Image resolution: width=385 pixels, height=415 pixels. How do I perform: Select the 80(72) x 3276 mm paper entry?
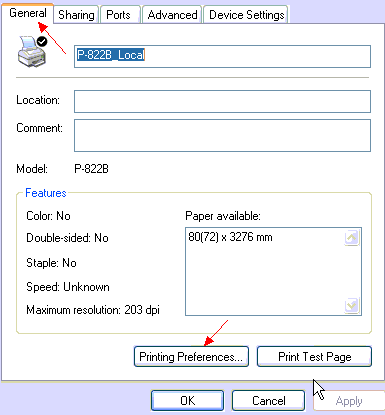click(230, 237)
